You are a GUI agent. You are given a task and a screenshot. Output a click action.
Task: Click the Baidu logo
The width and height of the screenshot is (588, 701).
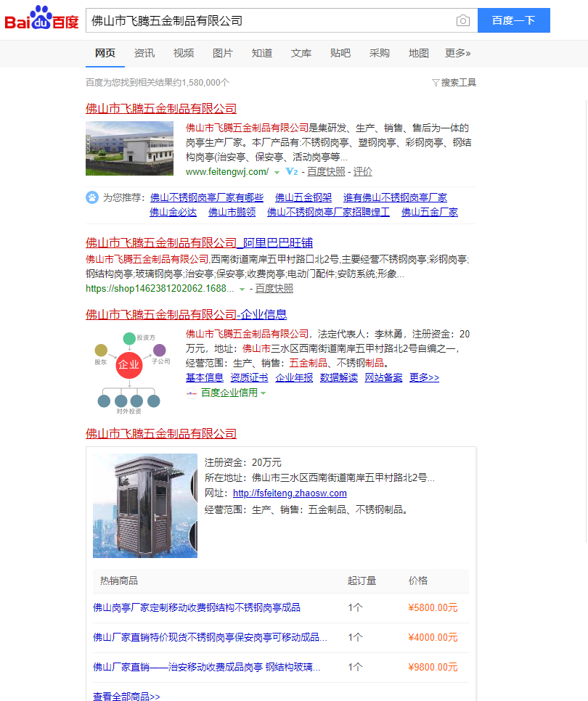(41, 19)
